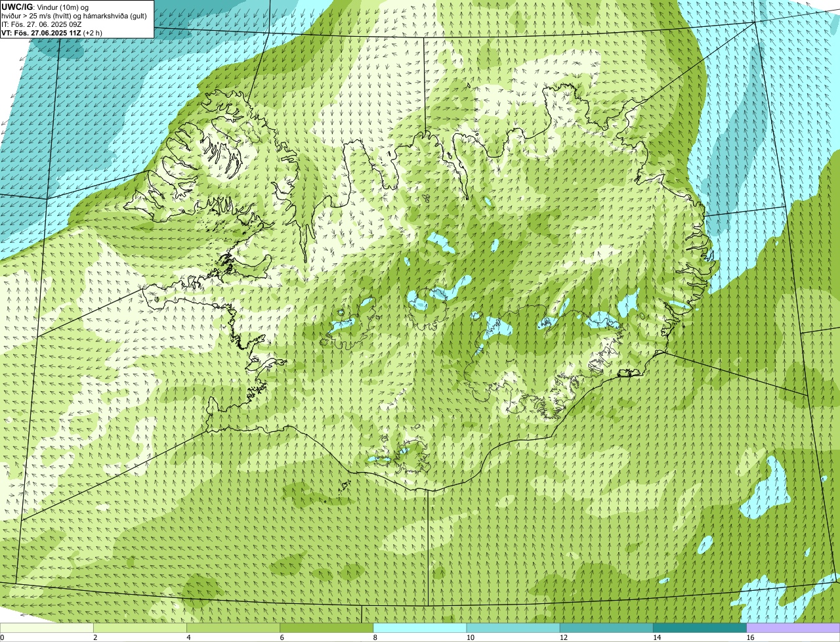The width and height of the screenshot is (840, 642).
Task: Click the legend scale label '8'
Action: [x=375, y=637]
